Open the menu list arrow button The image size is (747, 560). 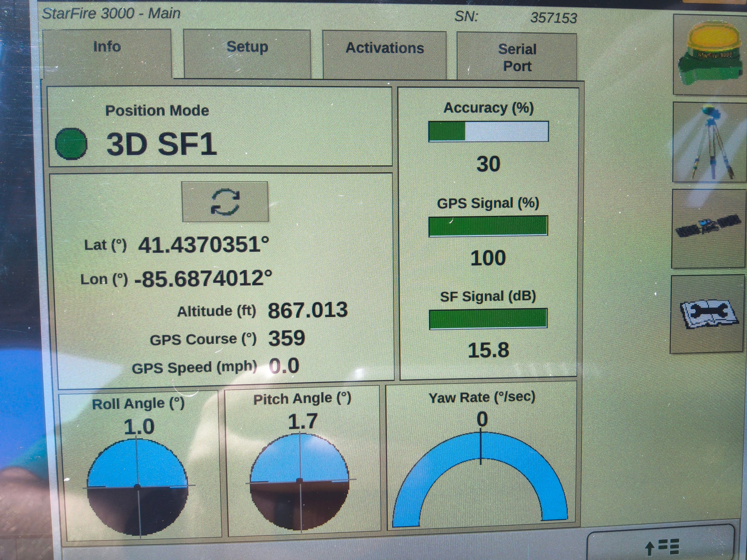[x=661, y=546]
